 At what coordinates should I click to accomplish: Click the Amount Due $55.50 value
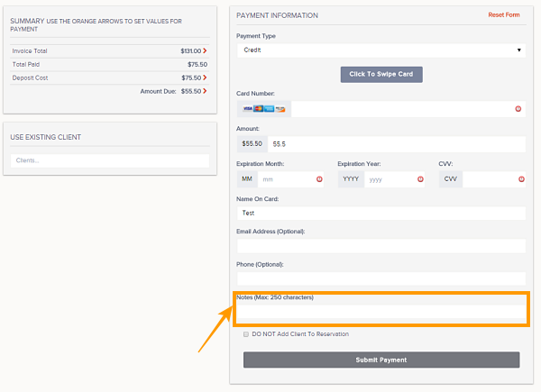[191, 91]
